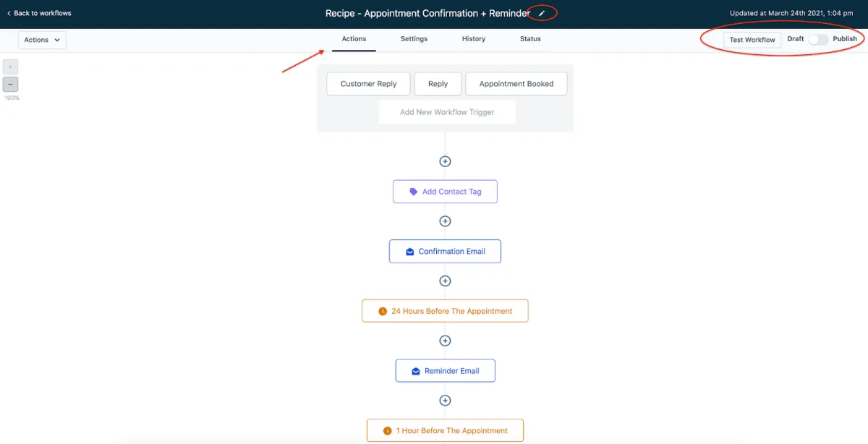Select the Appointment Booked trigger
Viewport: 868px width, 444px height.
(x=516, y=84)
